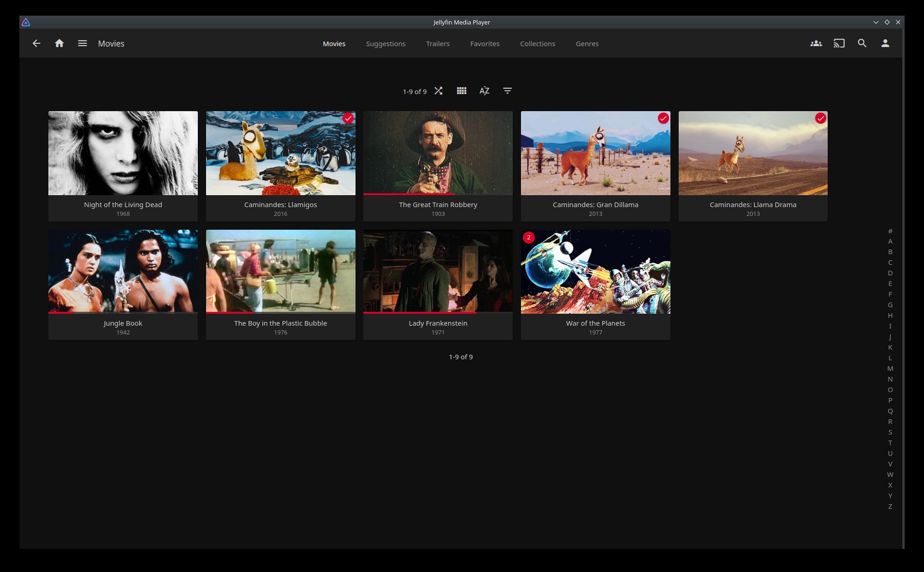Click the Lady Frankenstein progress bar

pos(438,313)
